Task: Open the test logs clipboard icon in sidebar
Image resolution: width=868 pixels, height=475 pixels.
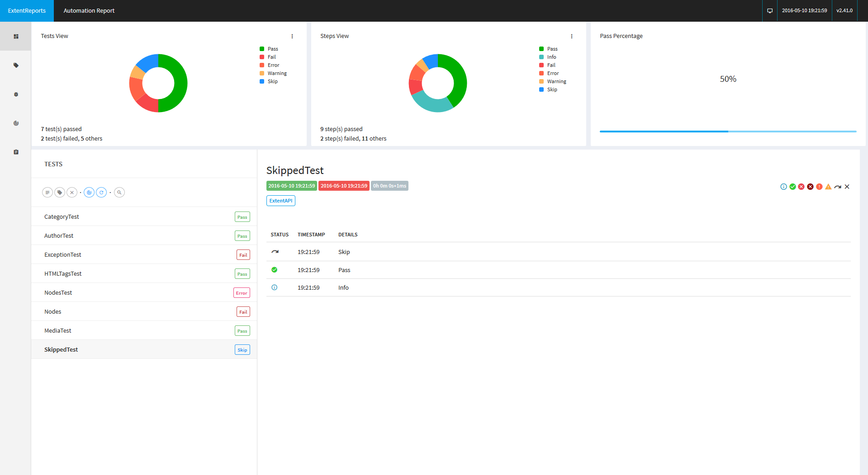Action: (x=16, y=152)
